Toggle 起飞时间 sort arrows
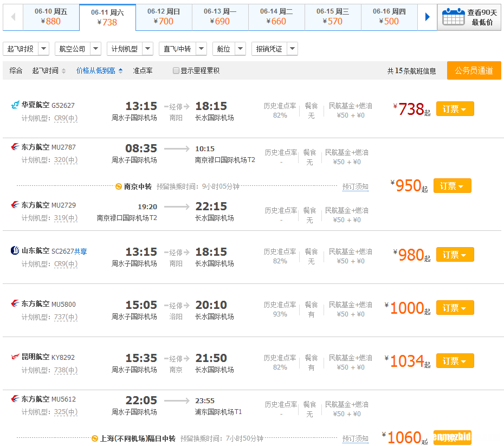Viewport: 504px width, 446px height. tap(63, 70)
